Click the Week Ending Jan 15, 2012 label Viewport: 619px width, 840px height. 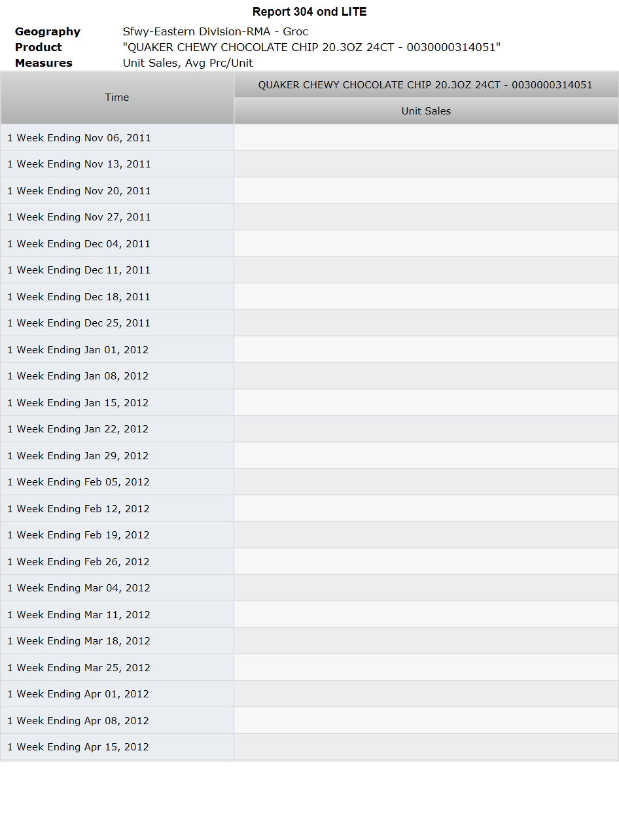click(x=78, y=403)
